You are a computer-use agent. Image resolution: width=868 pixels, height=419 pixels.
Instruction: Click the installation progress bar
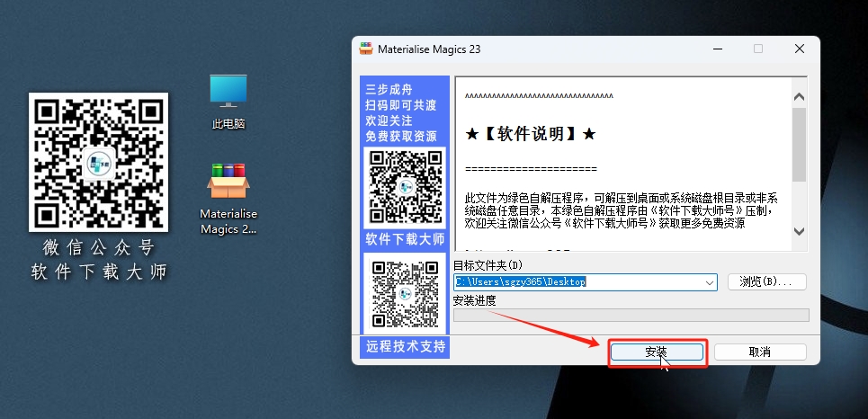coord(631,315)
